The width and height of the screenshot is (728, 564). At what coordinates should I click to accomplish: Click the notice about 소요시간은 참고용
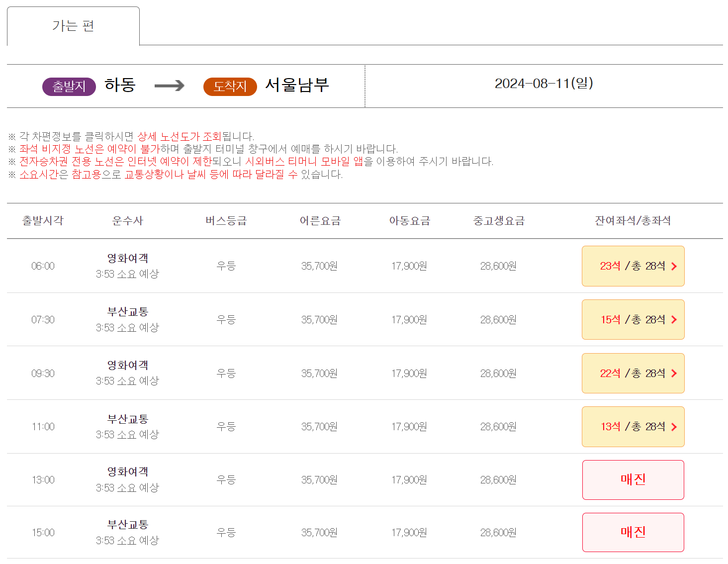[176, 175]
